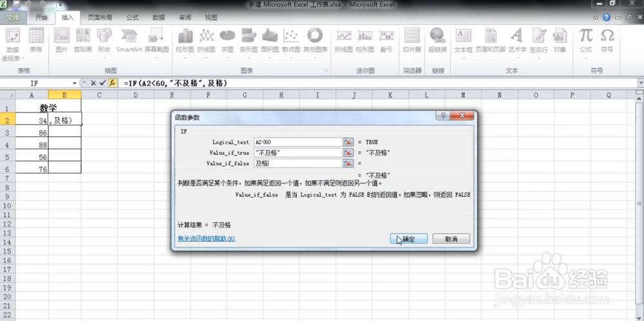Select row 10 header
The width and height of the screenshot is (644, 321).
(8, 206)
